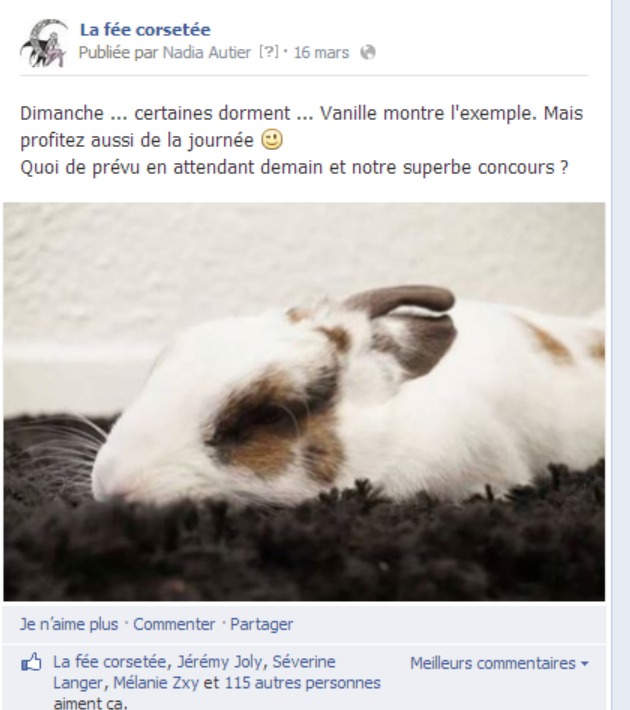Viewport: 630px width, 710px height.
Task: Click Partager to share the post
Action: [261, 624]
